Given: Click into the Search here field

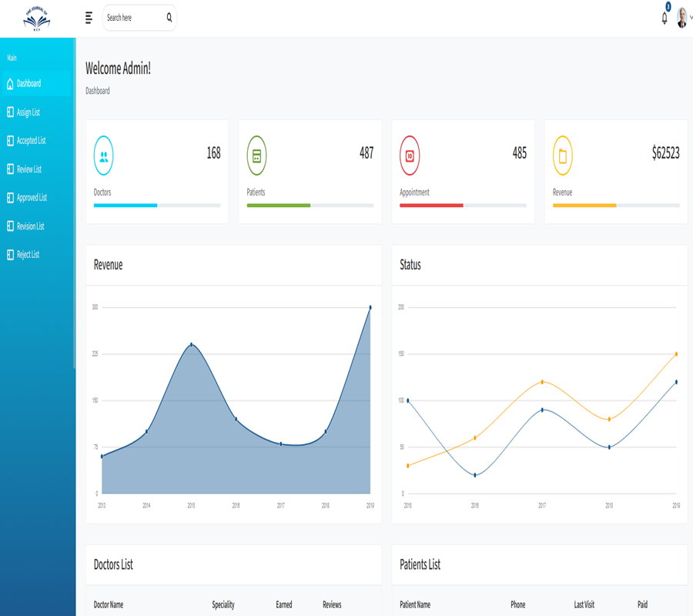Looking at the screenshot, I should point(132,18).
